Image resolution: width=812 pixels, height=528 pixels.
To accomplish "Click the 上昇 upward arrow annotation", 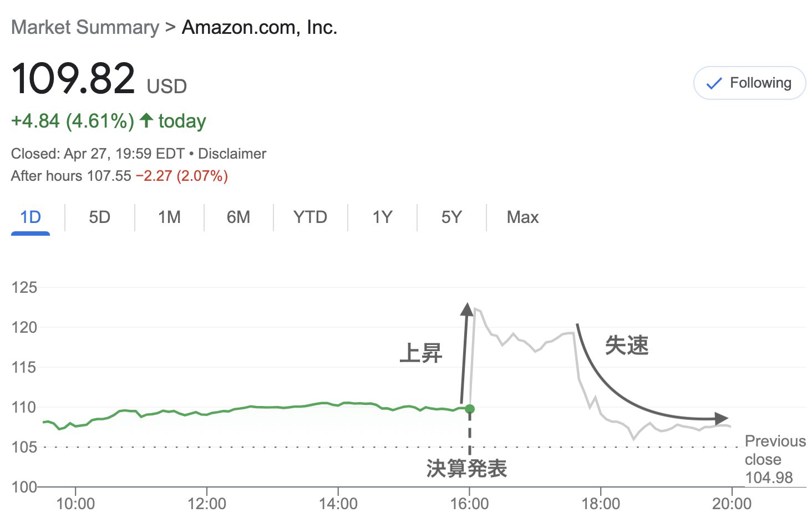I will (465, 353).
